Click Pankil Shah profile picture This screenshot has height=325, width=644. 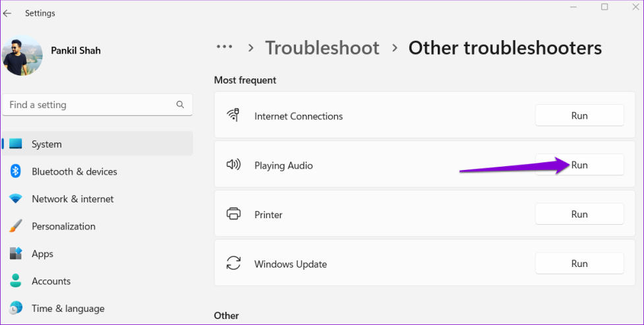point(22,55)
